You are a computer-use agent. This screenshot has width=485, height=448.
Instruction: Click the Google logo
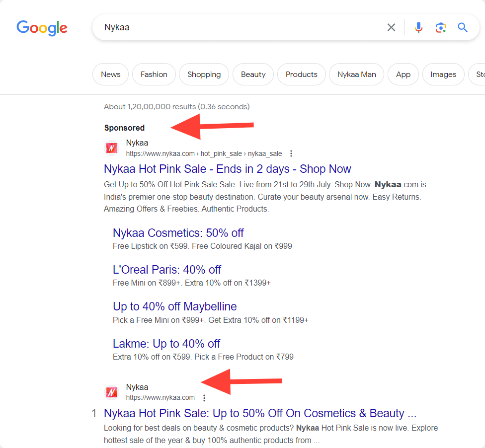point(42,28)
